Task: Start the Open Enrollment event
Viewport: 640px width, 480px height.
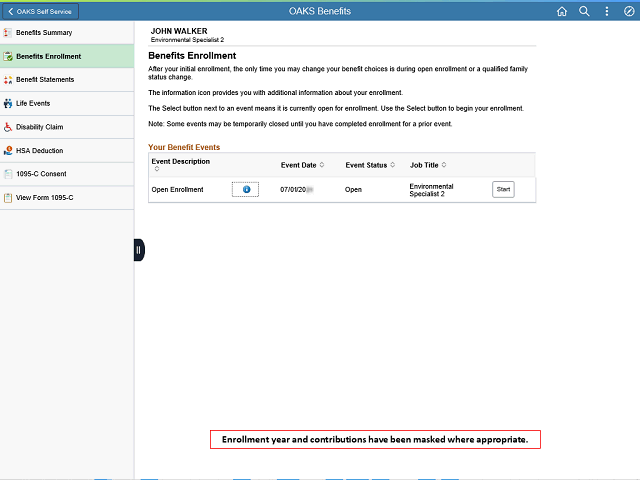Action: pos(503,189)
